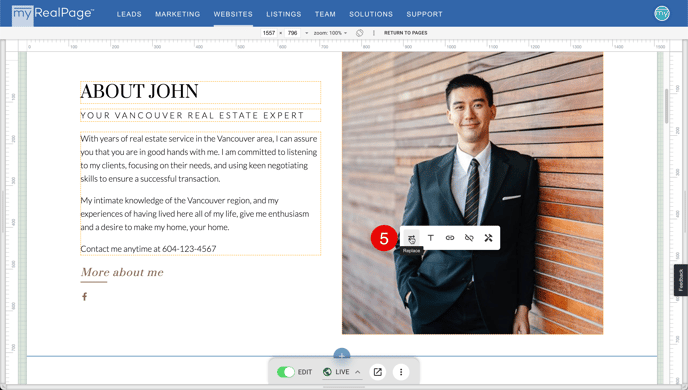Click the remove link (unlink) icon
The height and width of the screenshot is (390, 688).
tap(469, 238)
